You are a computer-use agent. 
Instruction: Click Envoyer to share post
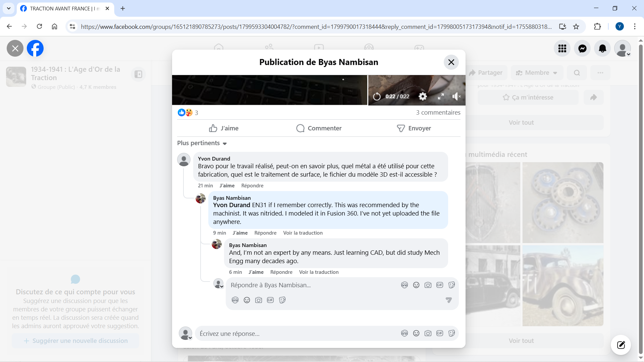coord(414,128)
